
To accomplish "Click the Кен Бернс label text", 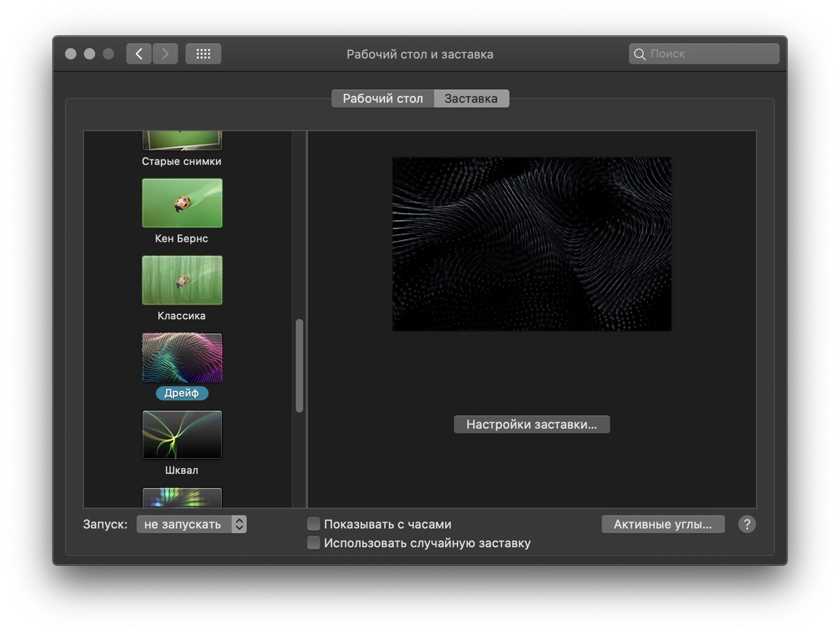I will pyautogui.click(x=182, y=238).
